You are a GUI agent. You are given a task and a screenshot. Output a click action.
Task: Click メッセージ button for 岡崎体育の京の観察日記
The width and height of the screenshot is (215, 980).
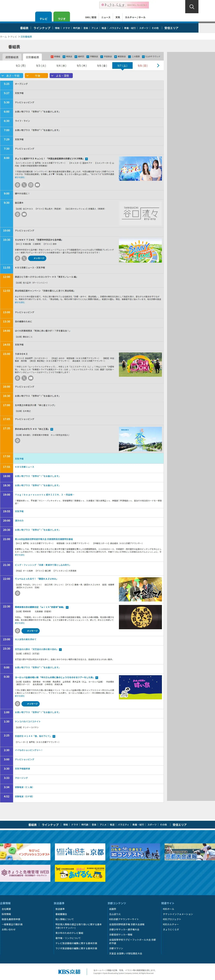[x=30, y=631]
